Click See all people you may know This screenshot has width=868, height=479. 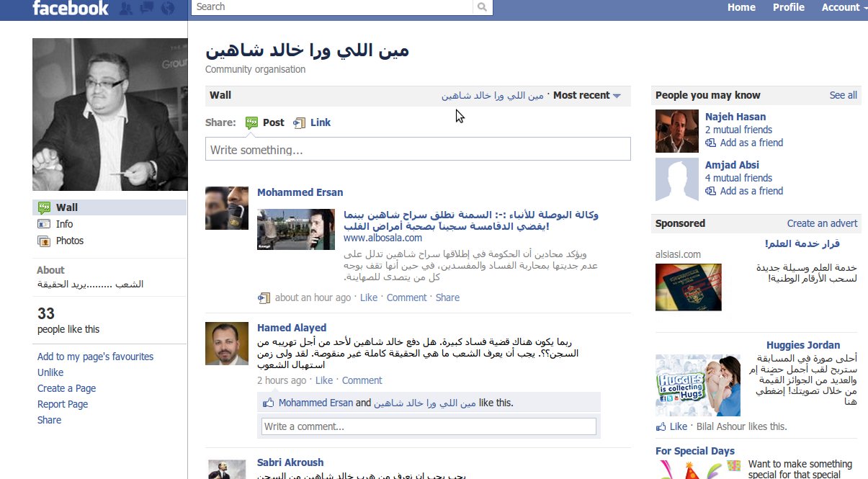tap(843, 95)
